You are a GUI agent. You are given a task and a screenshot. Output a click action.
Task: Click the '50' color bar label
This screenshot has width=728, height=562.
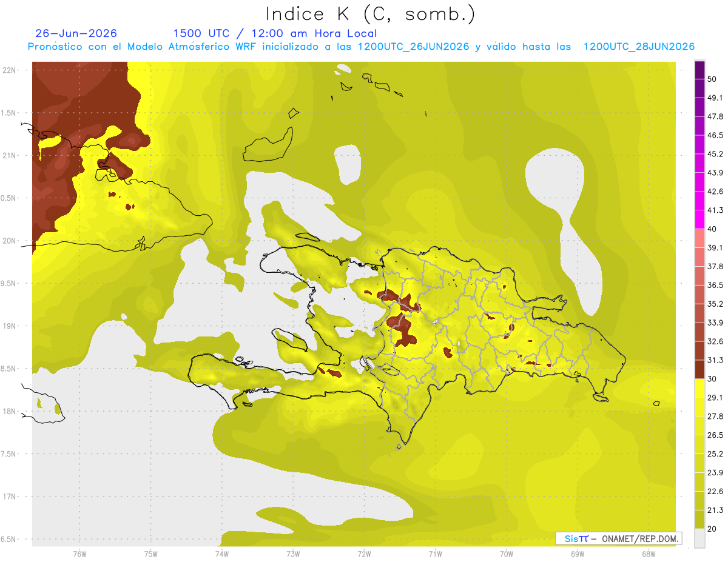click(712, 79)
